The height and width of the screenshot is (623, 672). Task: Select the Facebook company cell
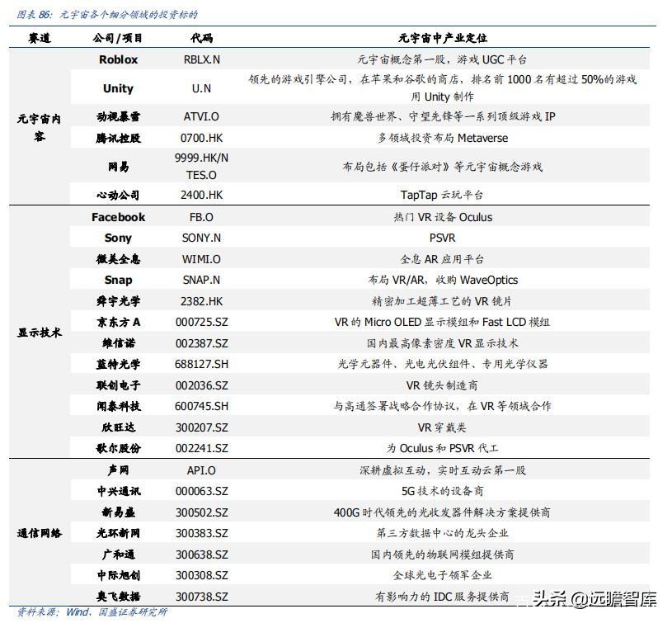click(x=118, y=217)
